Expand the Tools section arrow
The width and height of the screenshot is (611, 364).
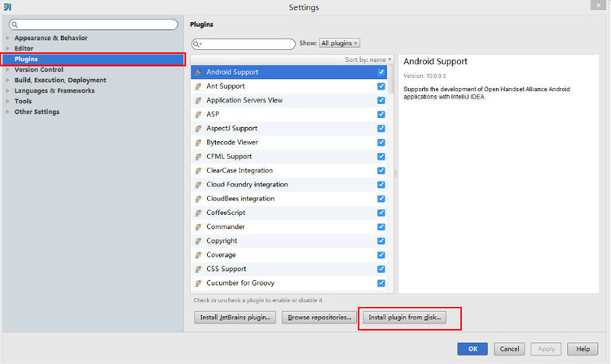tap(8, 101)
